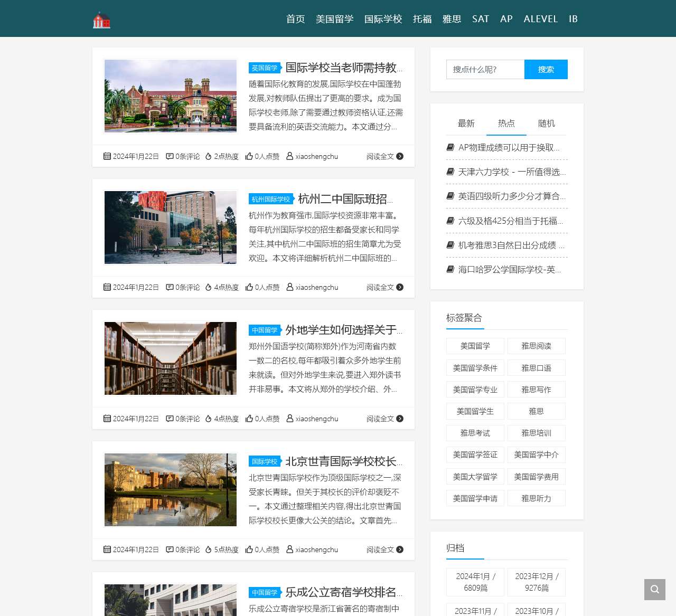The image size is (676, 616).
Task: Click the arrow icon beside first 阅读全文
Action: pos(400,156)
